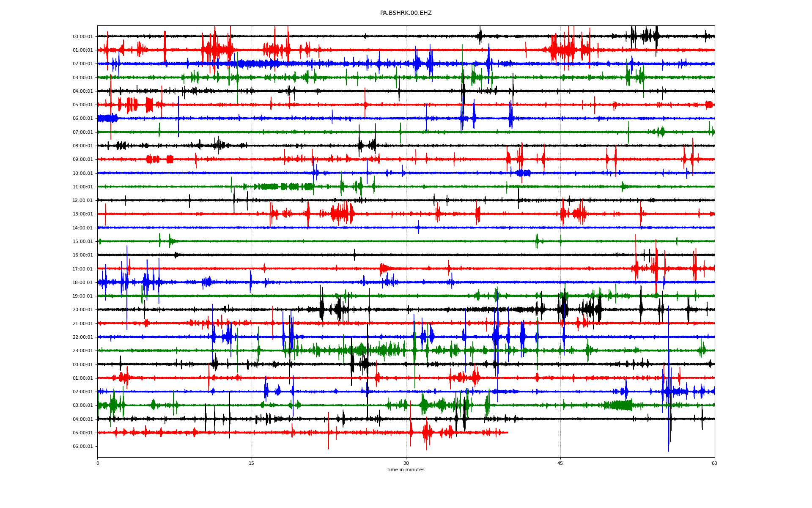Click the second 05:00:01 label near the bottom
This screenshot has width=812, height=508.
(82, 433)
